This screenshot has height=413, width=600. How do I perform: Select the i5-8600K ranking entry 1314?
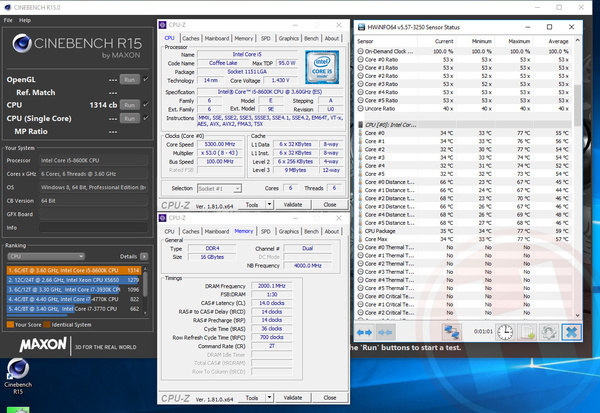tap(74, 270)
